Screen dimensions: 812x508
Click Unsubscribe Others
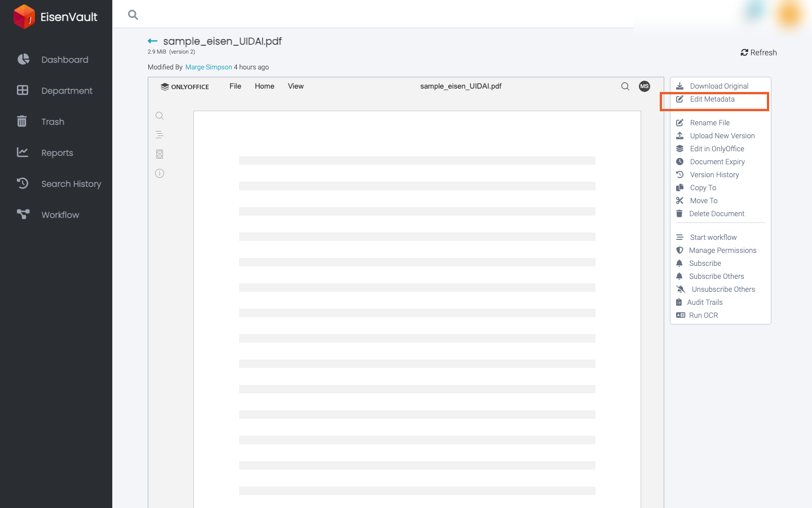click(716, 290)
